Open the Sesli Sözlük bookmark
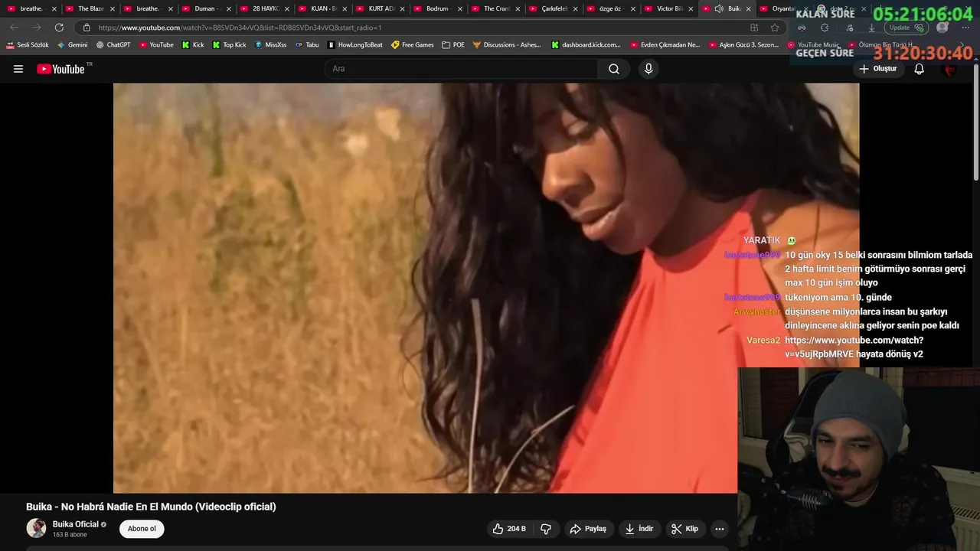980x551 pixels. tap(28, 45)
